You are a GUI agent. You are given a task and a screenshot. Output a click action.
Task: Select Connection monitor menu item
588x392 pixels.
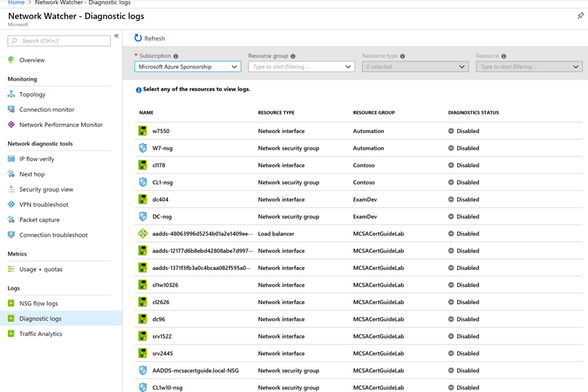(47, 110)
